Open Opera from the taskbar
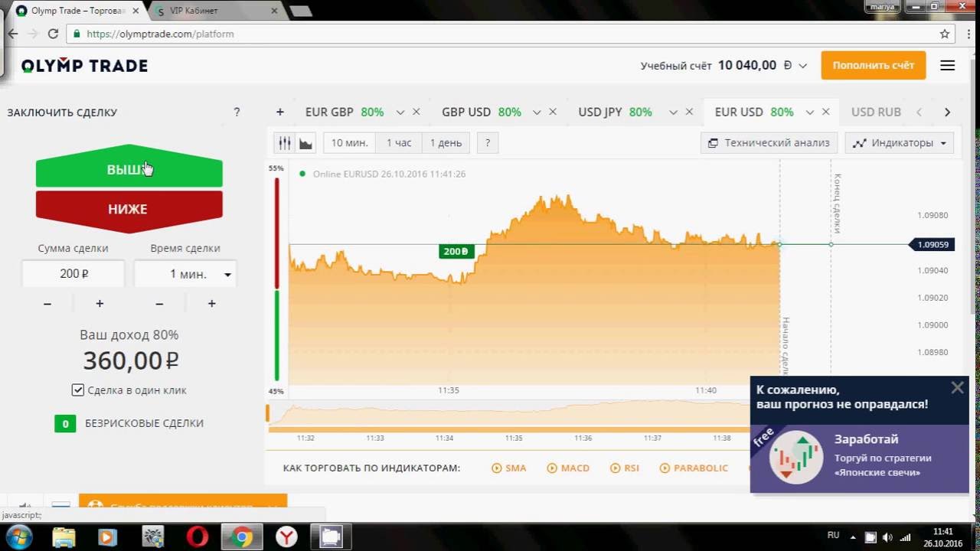The width and height of the screenshot is (980, 551). point(198,537)
